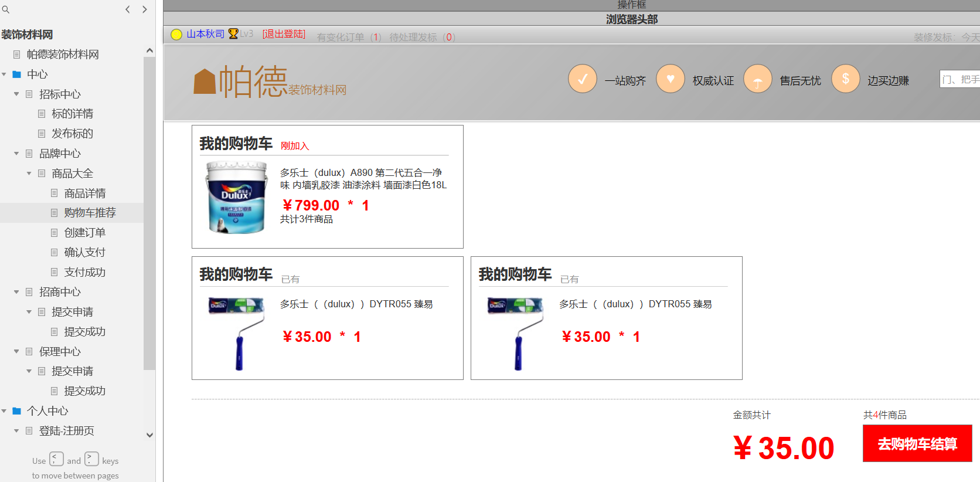
Task: Open the 支付成功 page
Action: point(85,272)
